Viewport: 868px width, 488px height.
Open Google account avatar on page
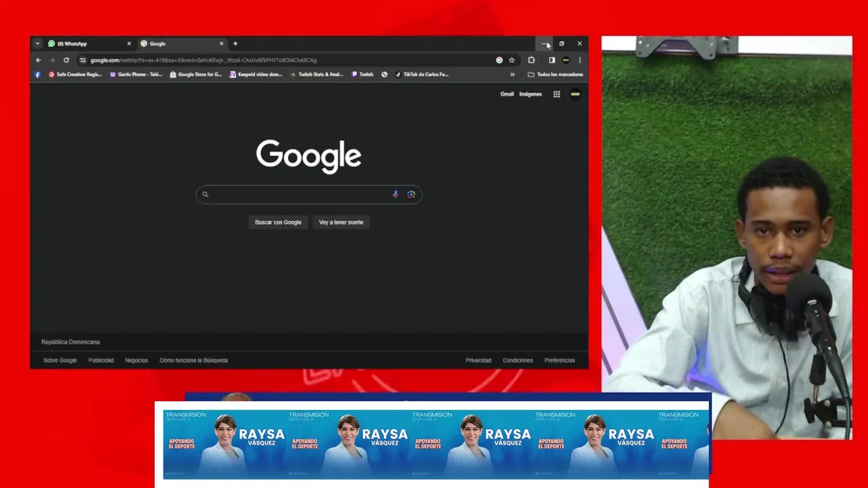[x=575, y=94]
